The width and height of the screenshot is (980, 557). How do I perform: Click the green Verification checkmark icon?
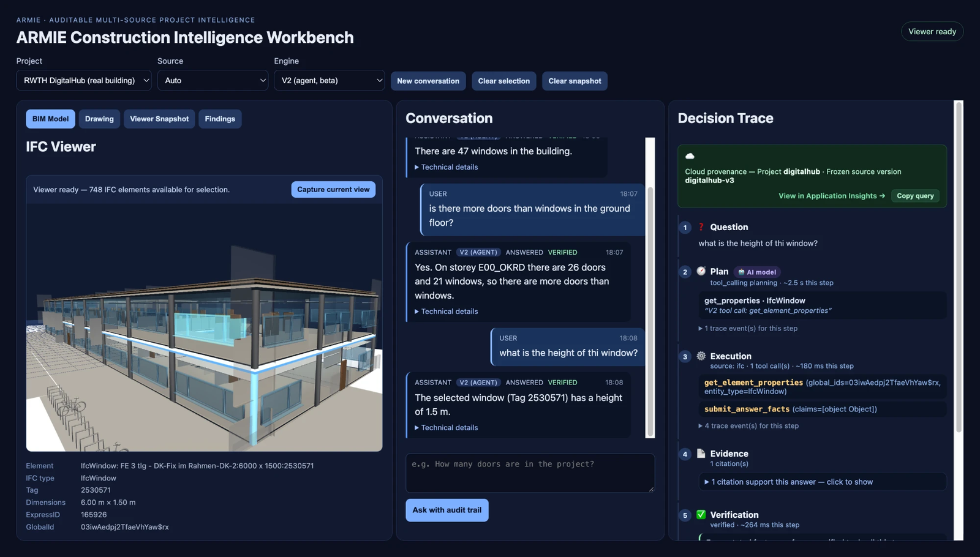pyautogui.click(x=701, y=515)
